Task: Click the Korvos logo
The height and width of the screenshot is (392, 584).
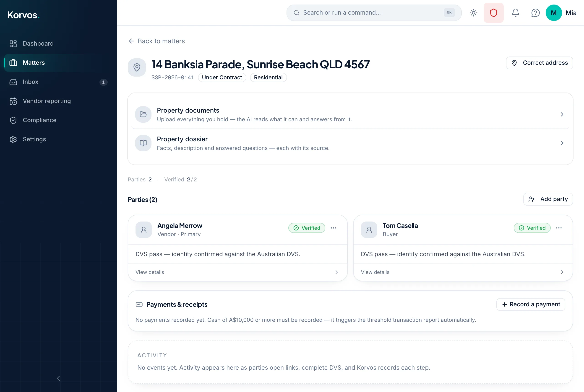Action: 23,15
